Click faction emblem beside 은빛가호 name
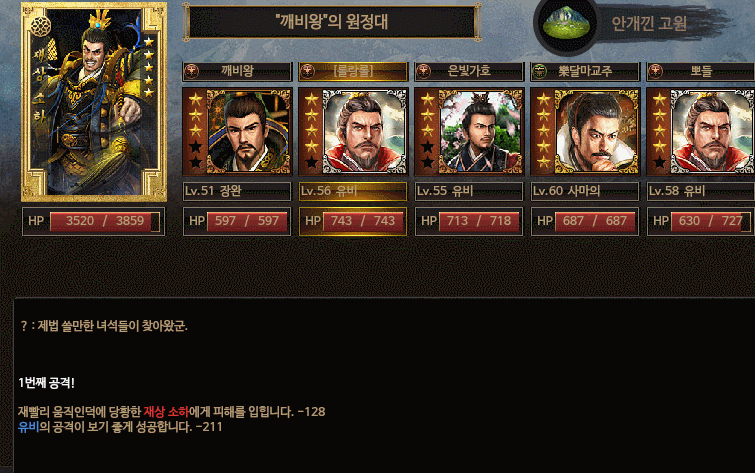This screenshot has height=473, width=755. (423, 71)
